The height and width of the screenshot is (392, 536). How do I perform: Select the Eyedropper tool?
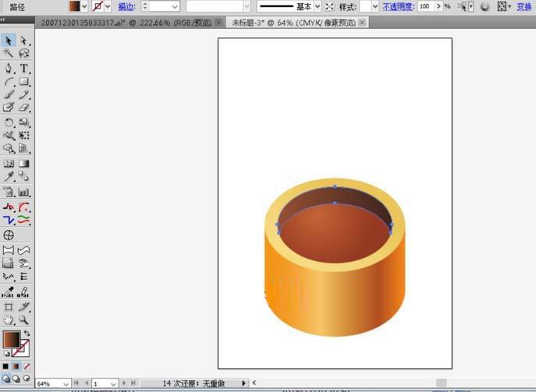click(9, 176)
